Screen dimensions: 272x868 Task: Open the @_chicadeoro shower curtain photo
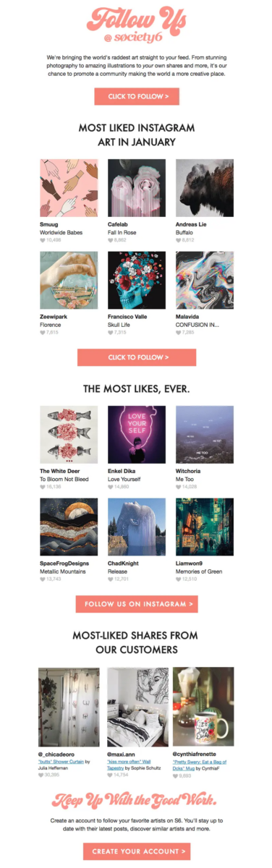click(x=69, y=707)
